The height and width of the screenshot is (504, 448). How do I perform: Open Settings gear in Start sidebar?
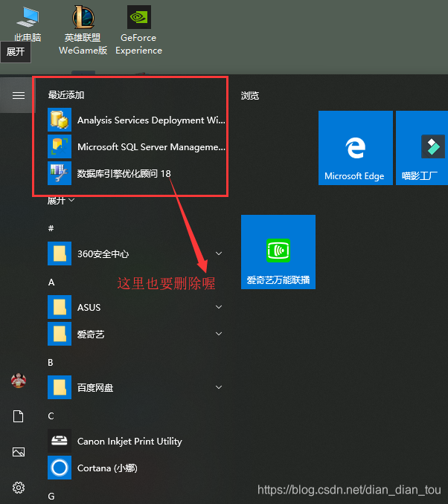click(x=19, y=488)
